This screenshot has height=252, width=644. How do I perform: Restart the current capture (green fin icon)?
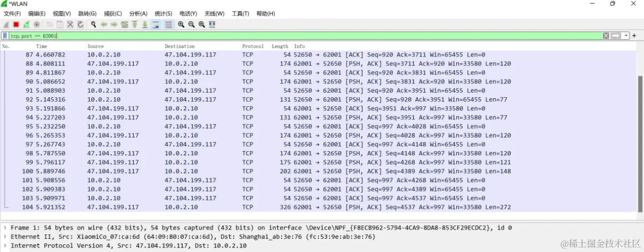pos(26,24)
